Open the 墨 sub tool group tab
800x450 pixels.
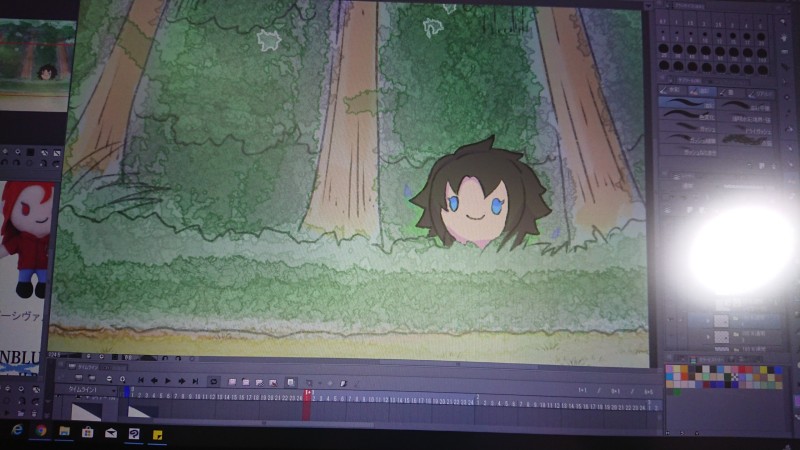[731, 92]
